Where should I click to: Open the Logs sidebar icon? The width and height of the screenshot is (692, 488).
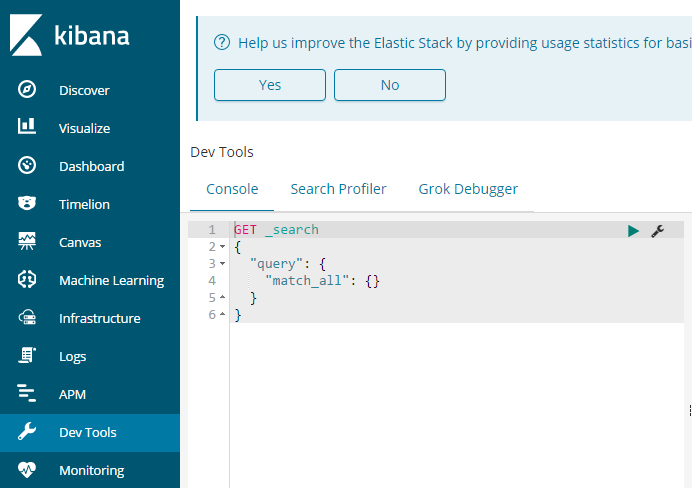coord(28,356)
